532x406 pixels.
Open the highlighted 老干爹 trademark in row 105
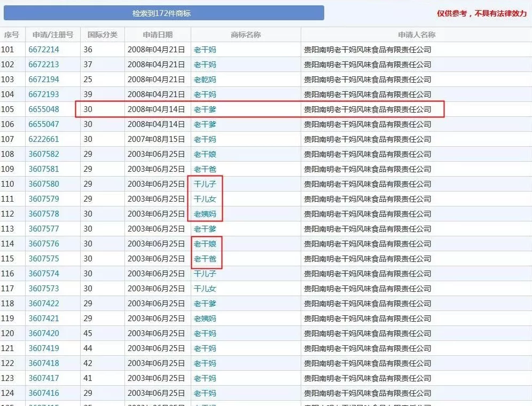click(205, 109)
